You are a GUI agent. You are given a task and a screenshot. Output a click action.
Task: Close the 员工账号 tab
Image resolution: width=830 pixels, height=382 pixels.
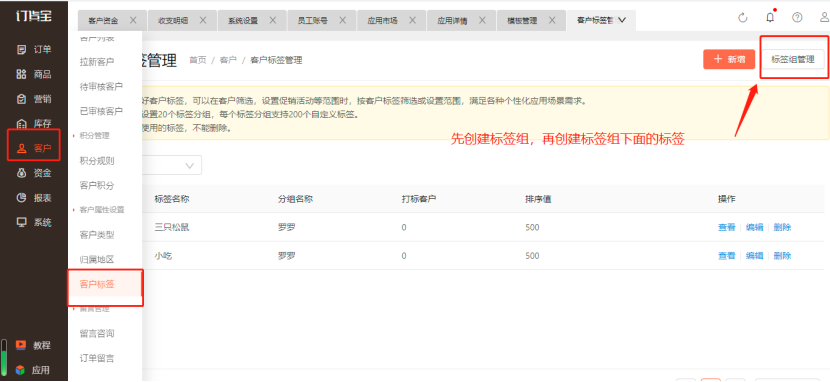click(342, 20)
